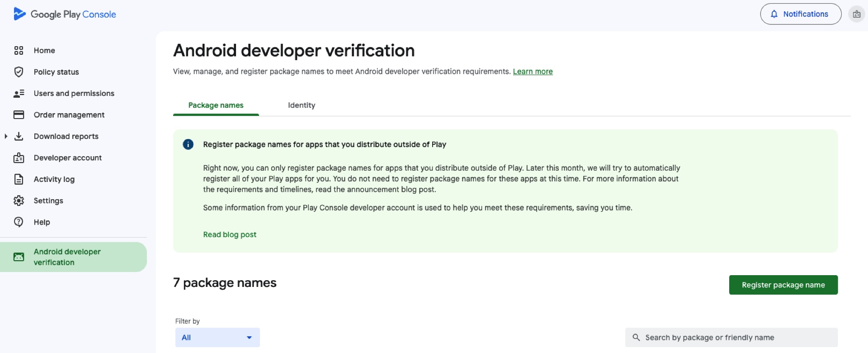Viewport: 868px width, 353px height.
Task: Click the 'Android developer verification' page title
Action: pos(294,51)
